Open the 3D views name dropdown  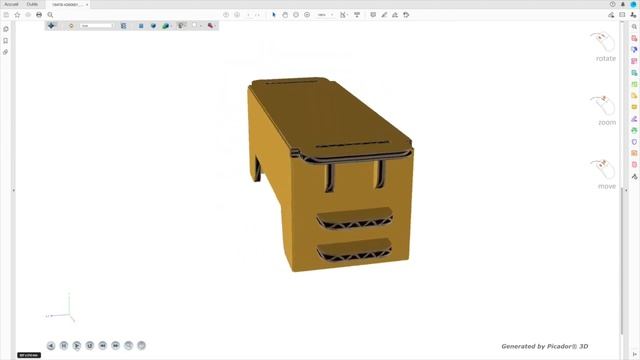(x=97, y=26)
